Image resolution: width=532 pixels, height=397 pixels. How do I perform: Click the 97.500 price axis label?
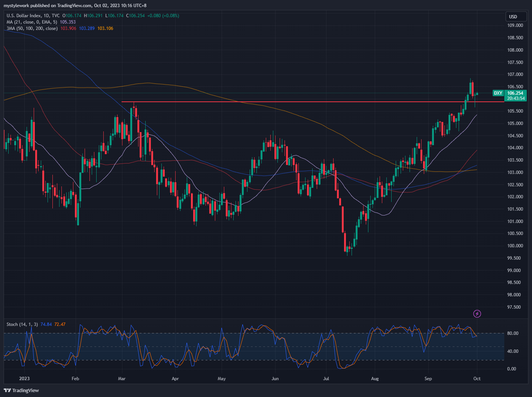click(514, 307)
